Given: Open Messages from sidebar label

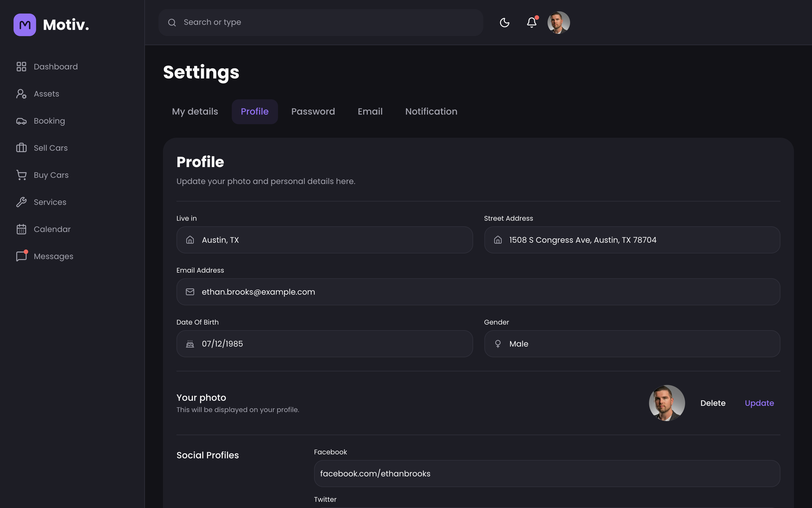Looking at the screenshot, I should click(x=54, y=256).
